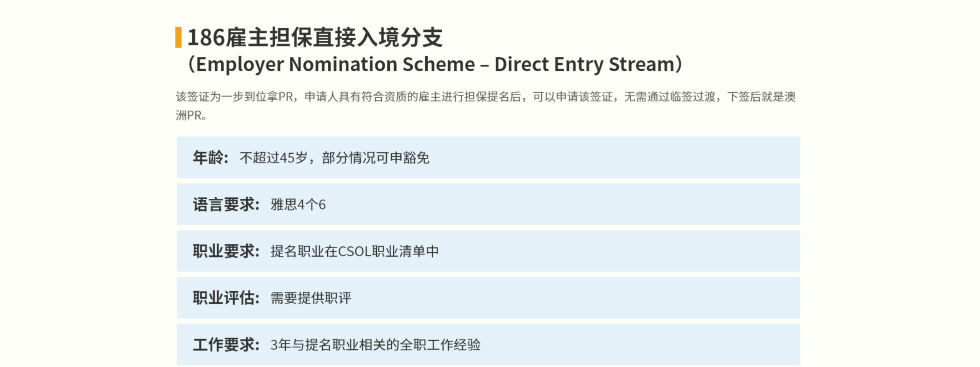The image size is (980, 367).
Task: Click the phrase 下签后就是澳 in the description
Action: click(761, 97)
